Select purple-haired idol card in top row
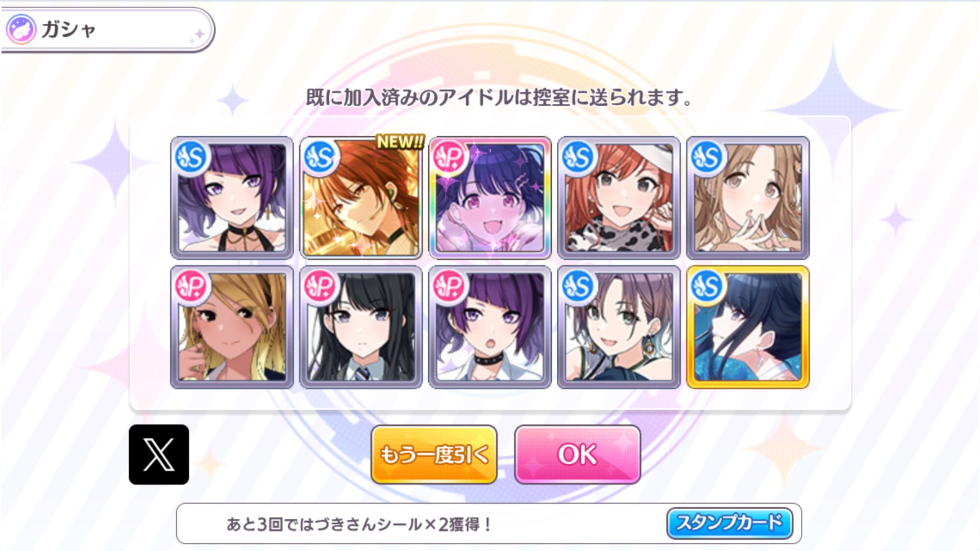 point(232,198)
